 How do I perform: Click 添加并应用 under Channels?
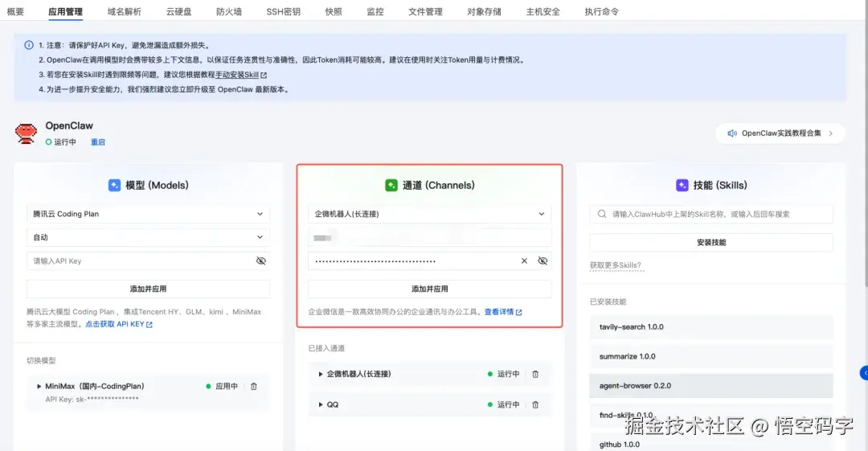[x=429, y=289]
